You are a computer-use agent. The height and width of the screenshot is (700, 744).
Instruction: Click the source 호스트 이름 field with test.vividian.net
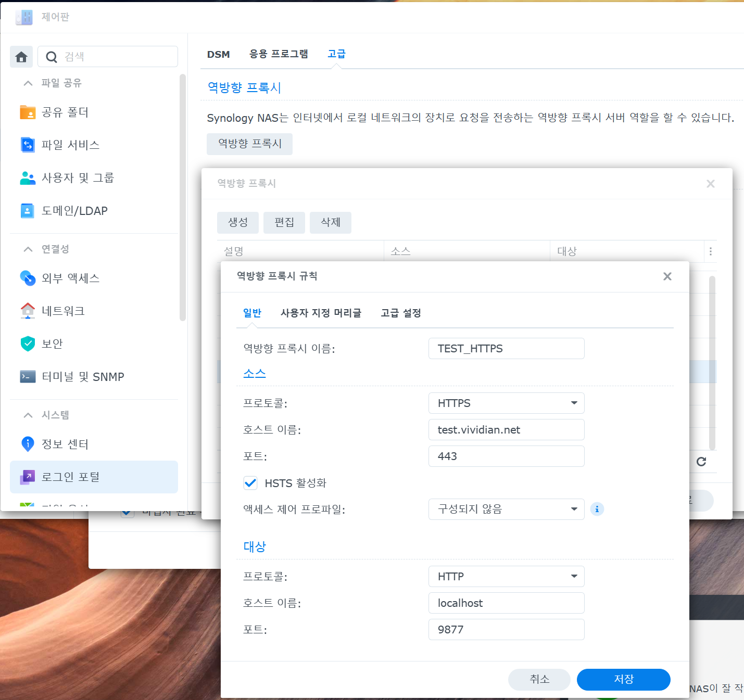(506, 430)
